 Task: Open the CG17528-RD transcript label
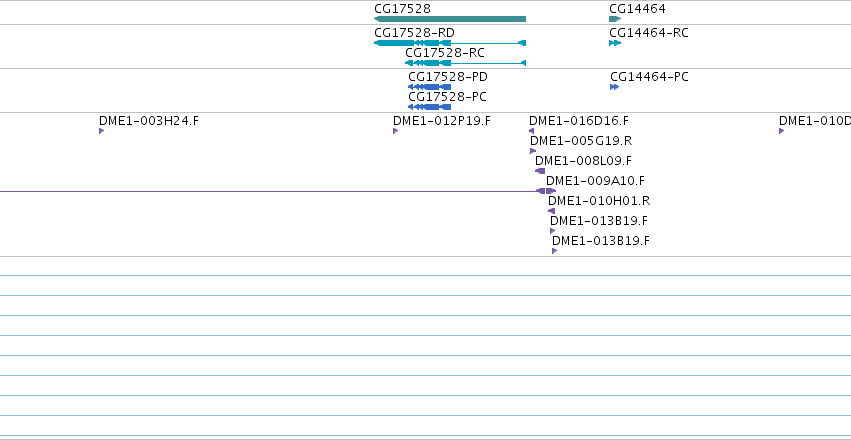pos(414,33)
